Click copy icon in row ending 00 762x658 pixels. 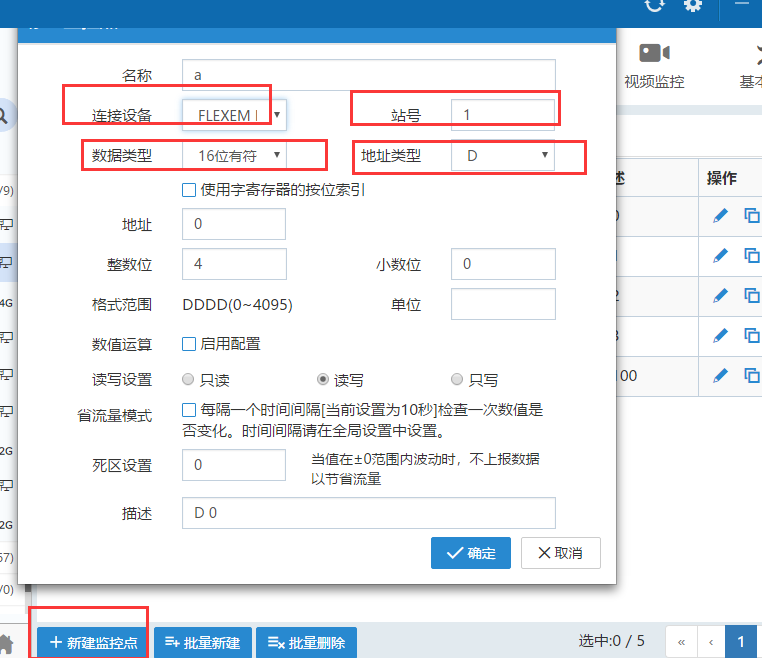752,375
